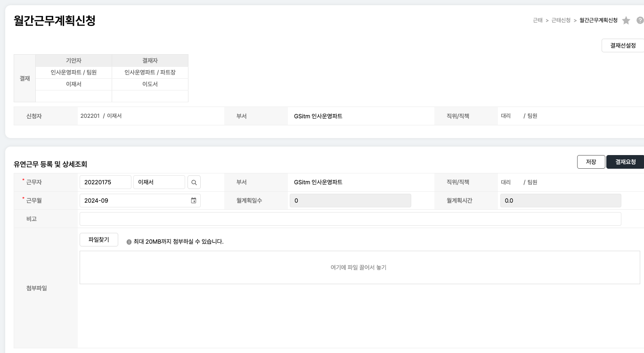Viewport: 644px width, 353px height.
Task: Open the 결재선설정 button
Action: click(623, 45)
